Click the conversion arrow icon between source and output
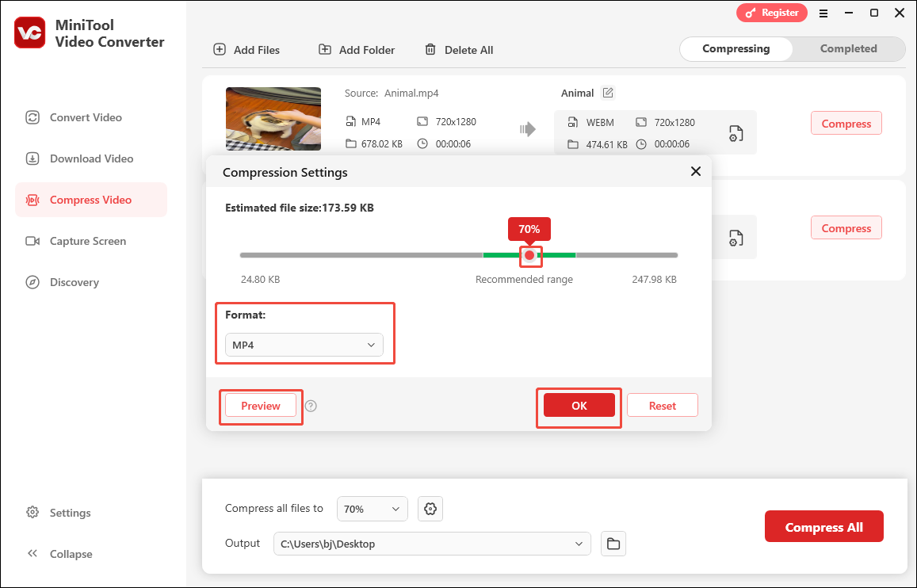This screenshot has height=588, width=917. (528, 129)
